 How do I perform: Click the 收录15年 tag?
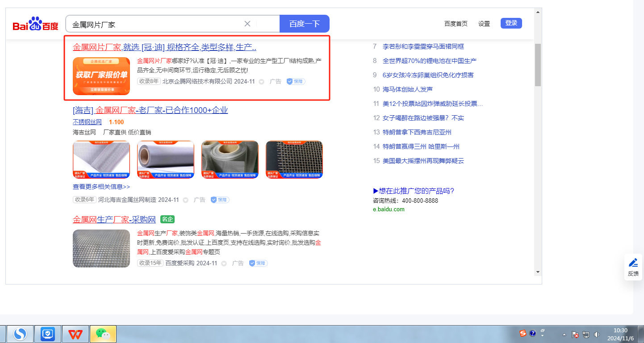pos(151,263)
